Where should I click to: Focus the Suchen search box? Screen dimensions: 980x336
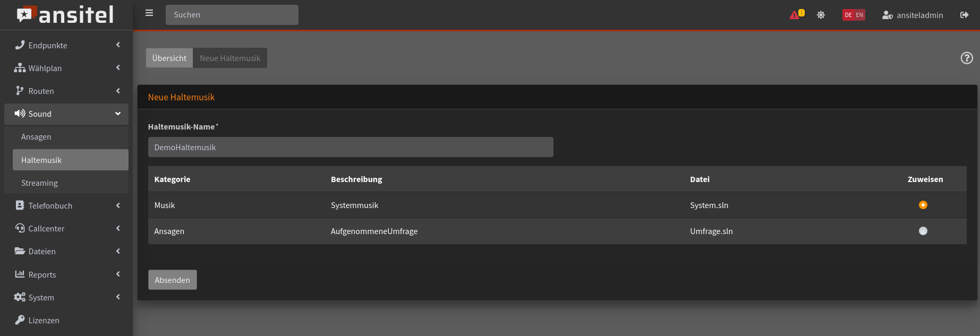pos(232,15)
